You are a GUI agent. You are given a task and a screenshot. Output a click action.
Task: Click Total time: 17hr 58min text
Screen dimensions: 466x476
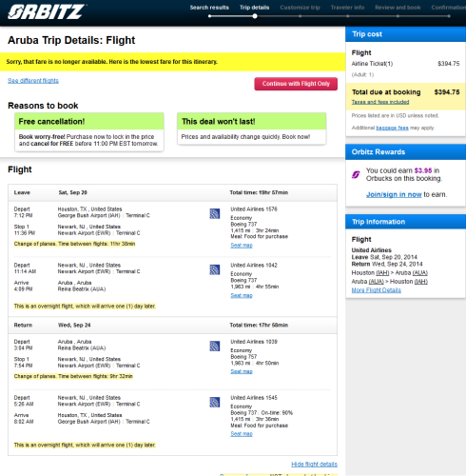tap(259, 326)
